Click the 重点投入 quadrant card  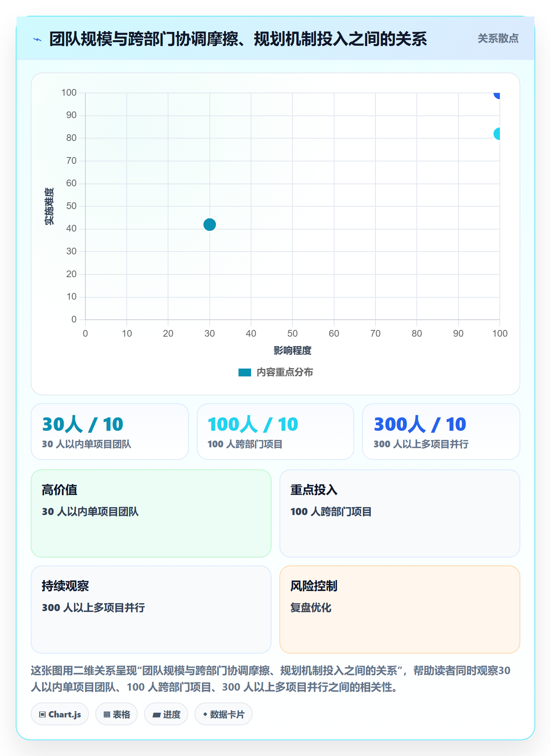point(400,513)
